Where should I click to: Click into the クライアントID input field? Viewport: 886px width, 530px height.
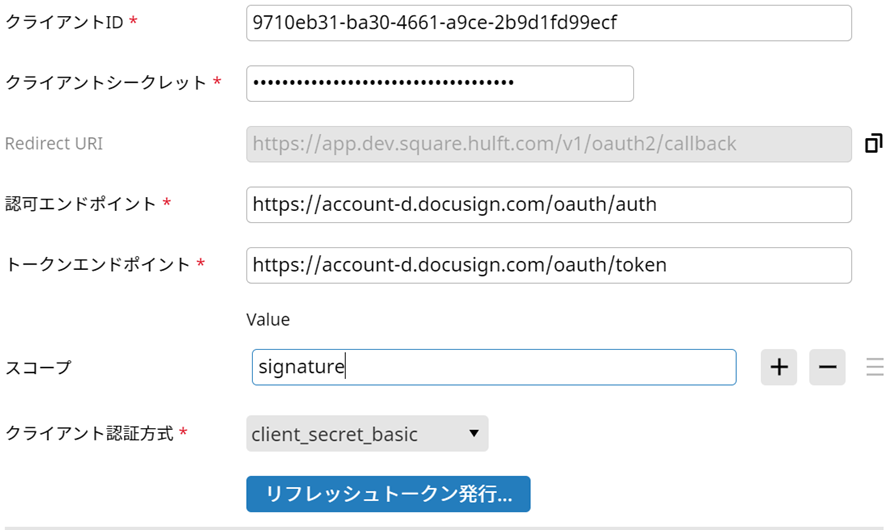(x=548, y=23)
